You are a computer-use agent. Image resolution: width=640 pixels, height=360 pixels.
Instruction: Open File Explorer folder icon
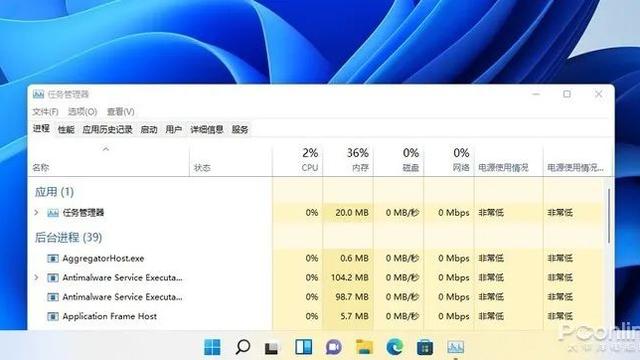point(364,347)
